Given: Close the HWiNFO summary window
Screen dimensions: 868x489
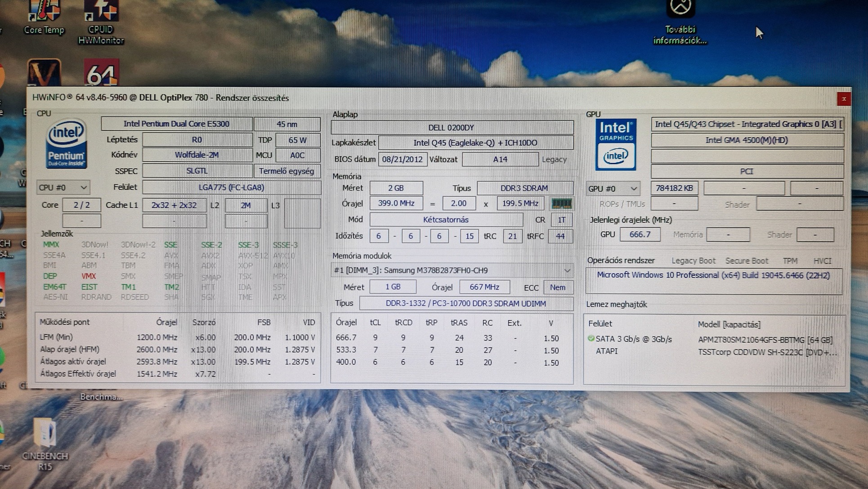Looking at the screenshot, I should [843, 99].
